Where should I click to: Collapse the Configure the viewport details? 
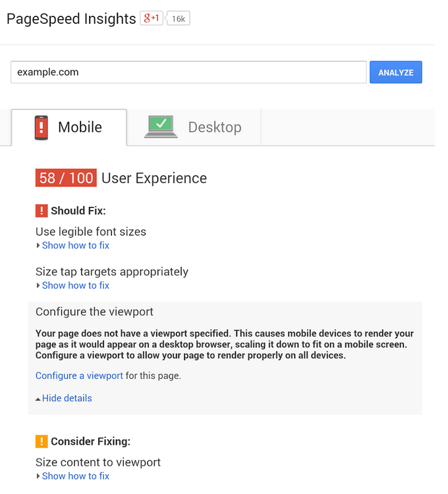tap(66, 398)
